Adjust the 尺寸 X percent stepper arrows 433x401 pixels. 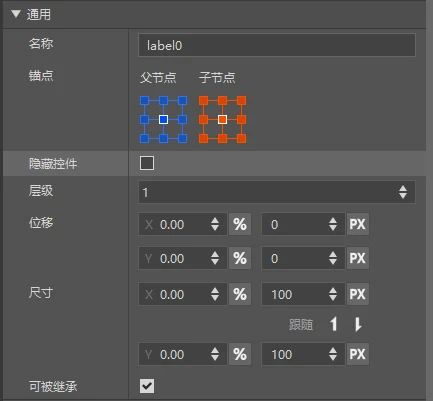point(215,294)
